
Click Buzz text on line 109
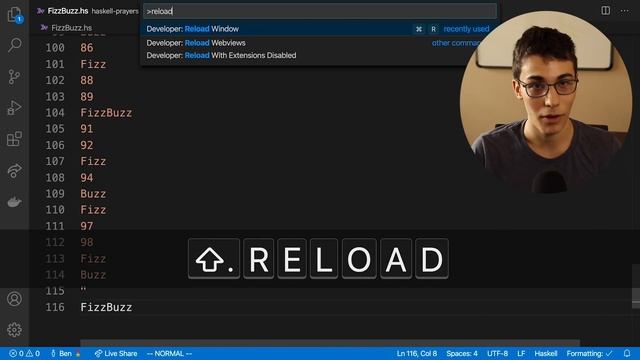[x=93, y=193]
